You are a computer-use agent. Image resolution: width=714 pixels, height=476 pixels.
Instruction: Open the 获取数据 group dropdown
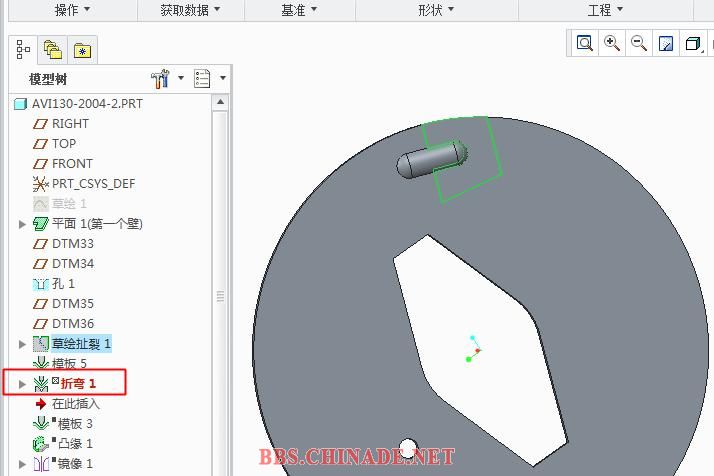190,10
